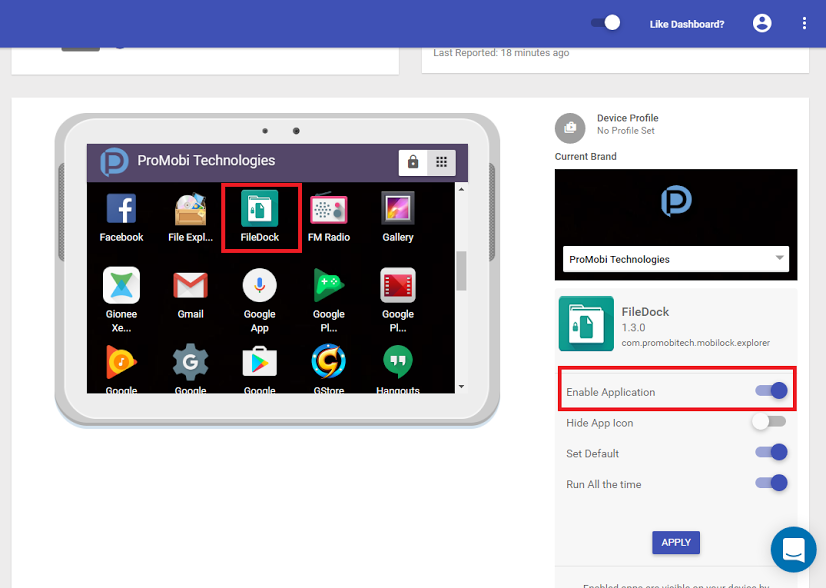The height and width of the screenshot is (588, 826).
Task: Click the Device Profile briefcase icon
Action: (x=570, y=128)
